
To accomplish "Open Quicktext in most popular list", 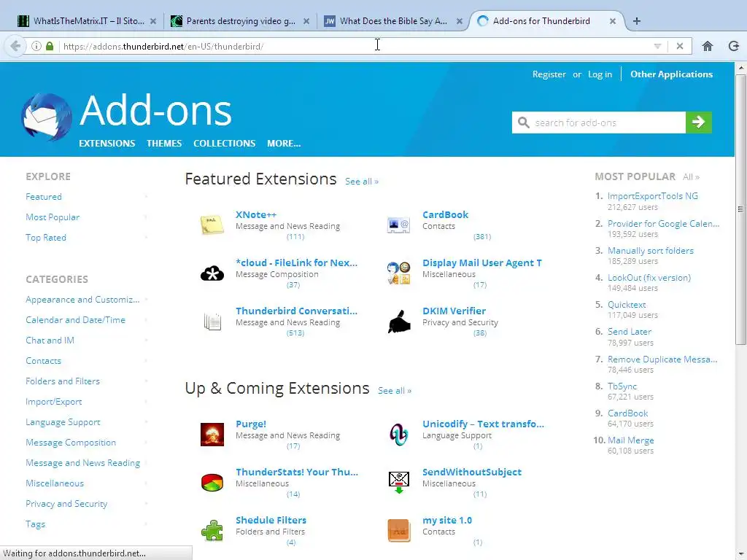I will [x=627, y=305].
